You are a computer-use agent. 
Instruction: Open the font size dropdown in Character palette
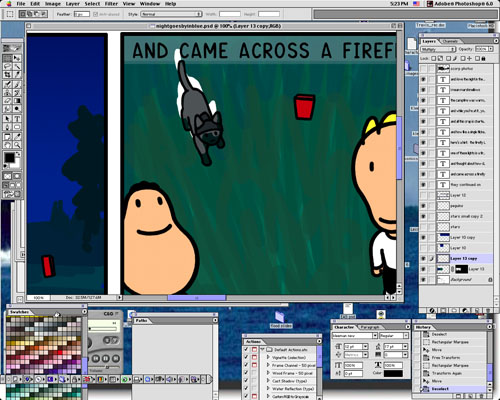pos(365,347)
